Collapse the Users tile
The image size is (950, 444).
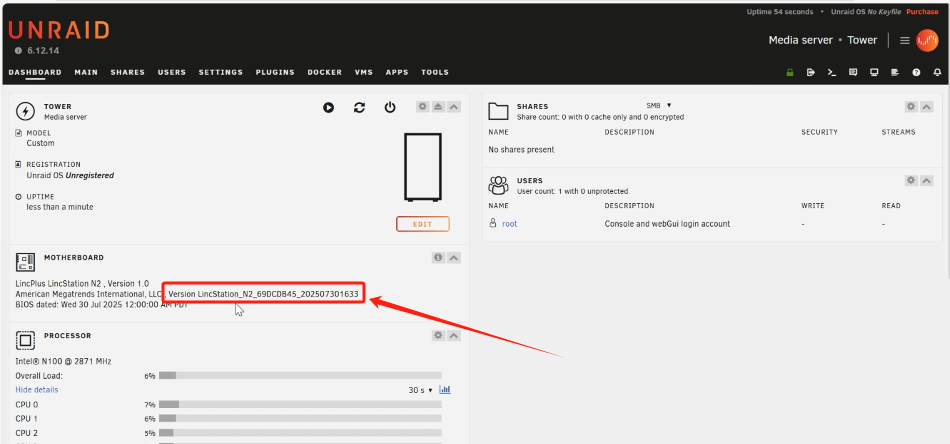point(926,181)
